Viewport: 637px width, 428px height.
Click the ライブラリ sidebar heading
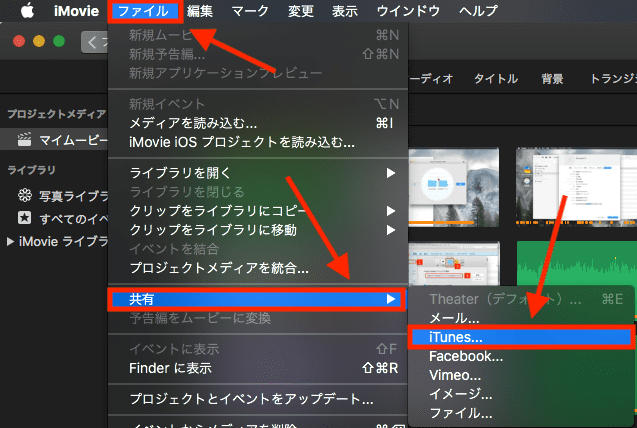(31, 170)
